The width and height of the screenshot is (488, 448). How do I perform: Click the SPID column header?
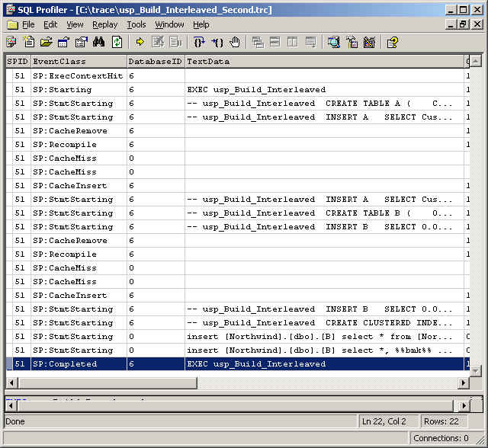coord(18,61)
